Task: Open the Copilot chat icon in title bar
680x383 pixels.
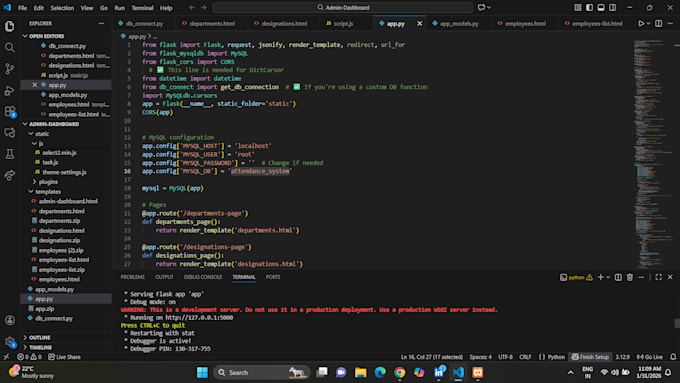Action: [x=481, y=7]
